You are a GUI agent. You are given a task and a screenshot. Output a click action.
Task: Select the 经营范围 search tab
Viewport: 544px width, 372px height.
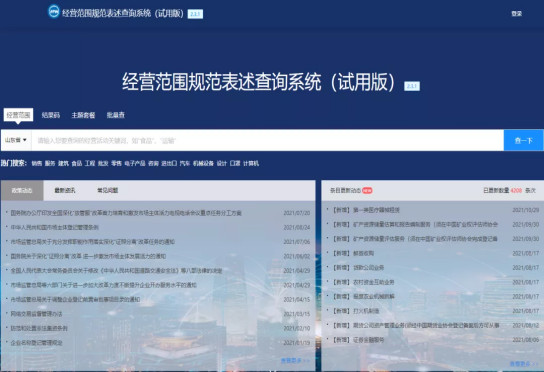coord(18,115)
